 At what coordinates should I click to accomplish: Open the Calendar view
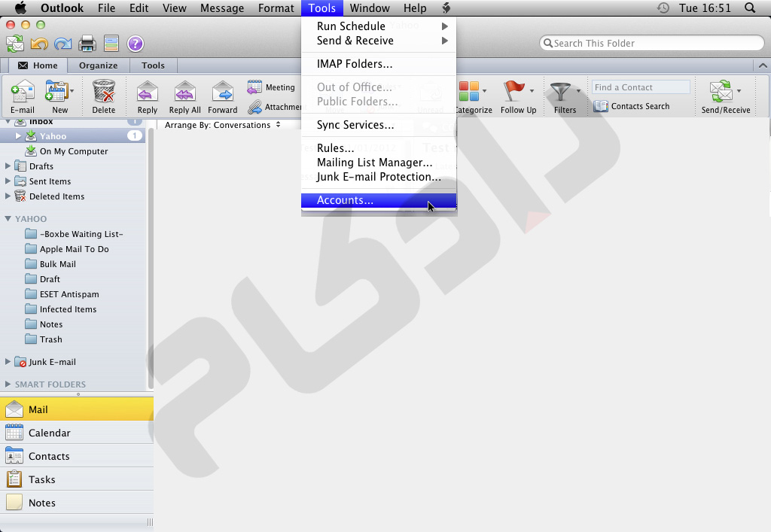pos(49,433)
